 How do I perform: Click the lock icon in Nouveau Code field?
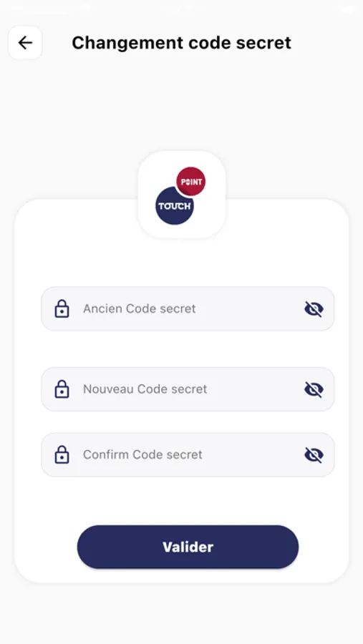[x=62, y=389]
